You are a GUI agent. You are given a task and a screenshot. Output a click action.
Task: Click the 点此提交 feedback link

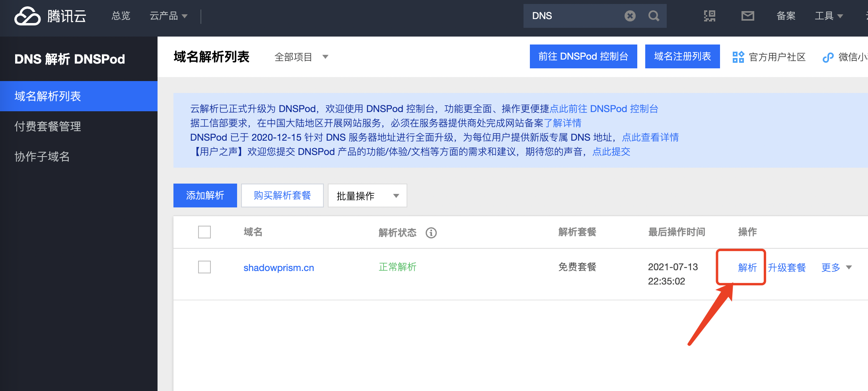pyautogui.click(x=611, y=152)
